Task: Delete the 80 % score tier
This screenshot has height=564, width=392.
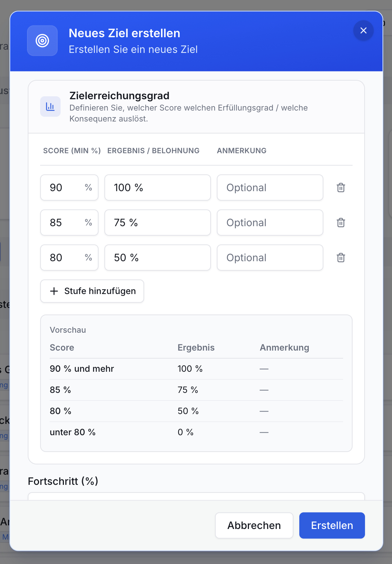Action: click(341, 258)
